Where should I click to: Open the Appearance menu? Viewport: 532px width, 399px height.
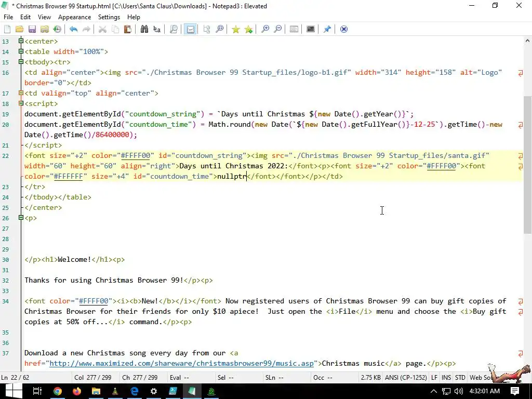coord(74,17)
